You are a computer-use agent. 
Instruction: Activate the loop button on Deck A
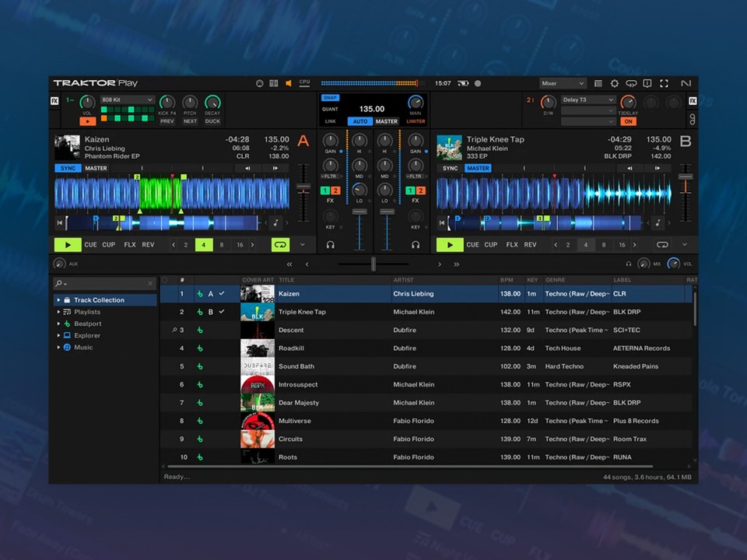(x=281, y=245)
